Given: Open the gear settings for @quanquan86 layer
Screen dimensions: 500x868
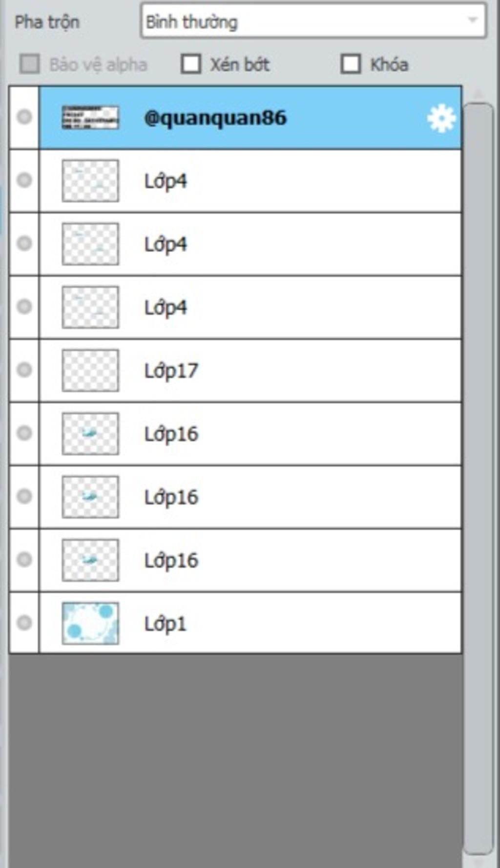Looking at the screenshot, I should [x=441, y=119].
